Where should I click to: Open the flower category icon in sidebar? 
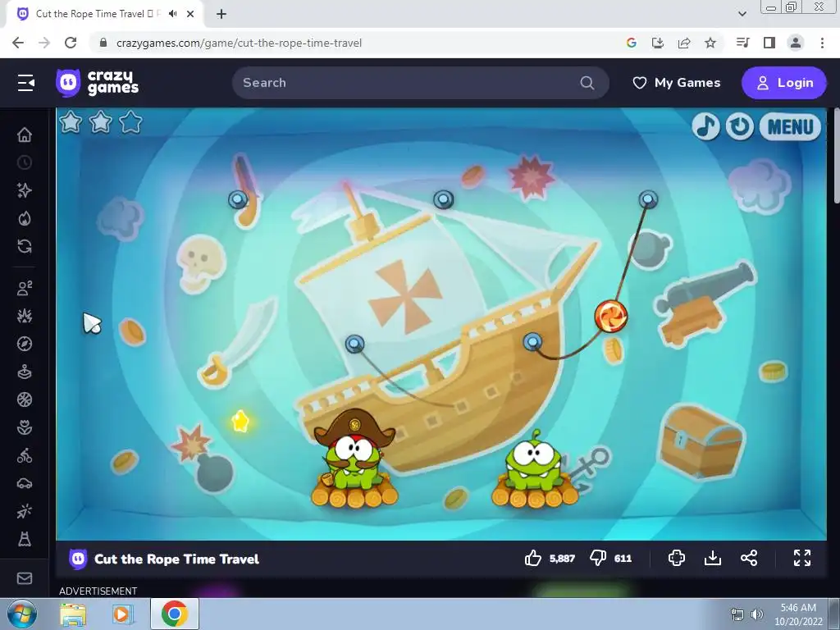pyautogui.click(x=25, y=427)
